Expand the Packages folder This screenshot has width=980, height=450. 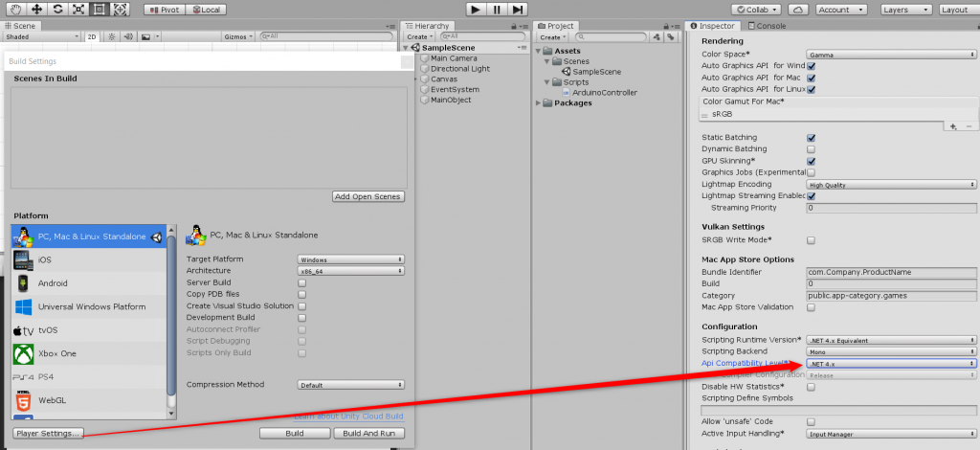(x=540, y=103)
